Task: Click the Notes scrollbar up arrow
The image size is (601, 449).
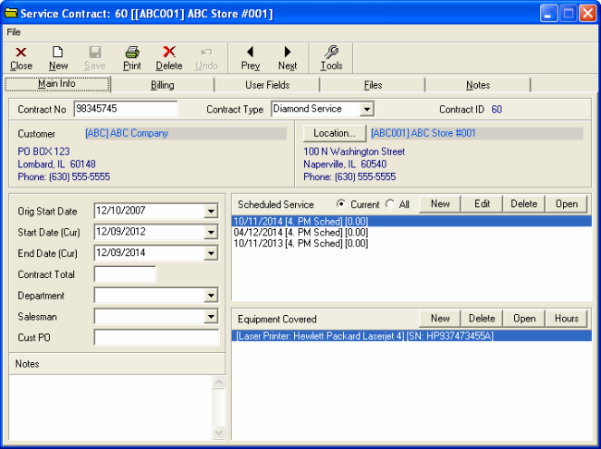Action: pos(218,382)
